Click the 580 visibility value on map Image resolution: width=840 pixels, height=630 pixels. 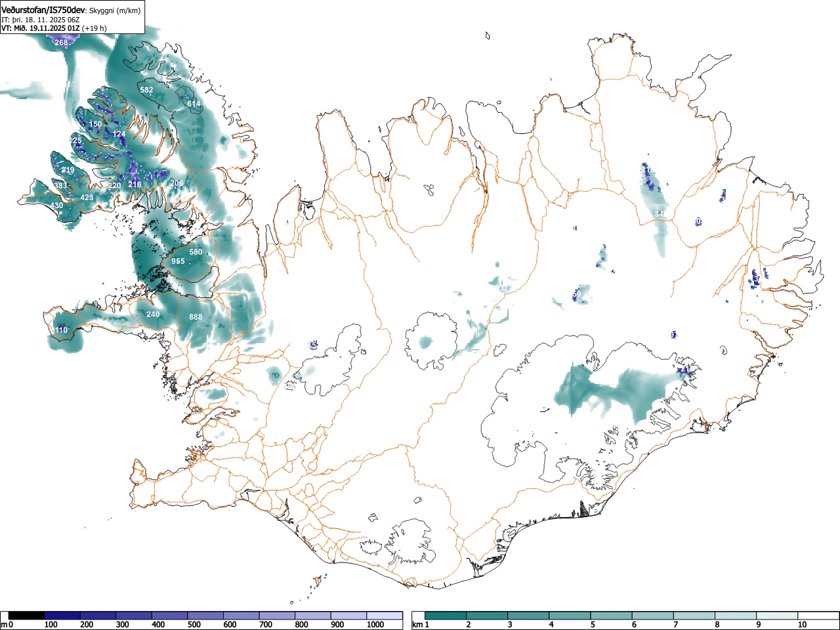click(196, 252)
